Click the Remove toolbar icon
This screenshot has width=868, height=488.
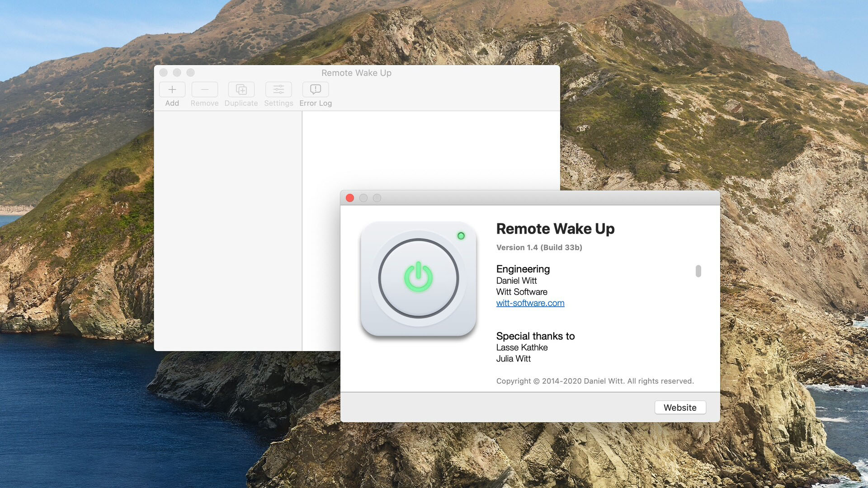click(204, 89)
